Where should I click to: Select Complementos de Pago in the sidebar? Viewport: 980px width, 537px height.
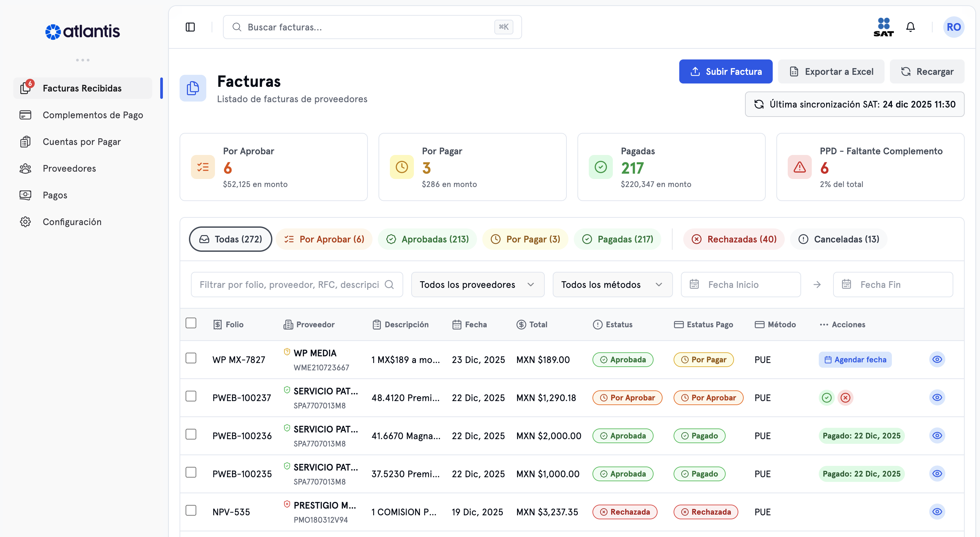point(92,115)
